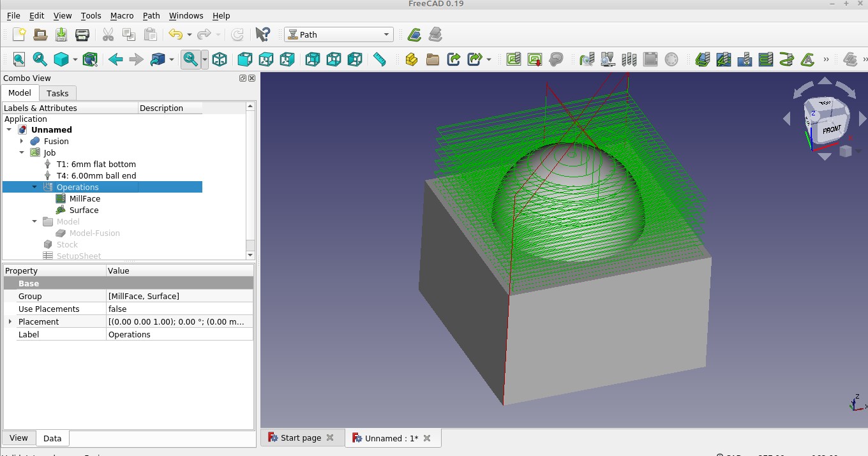Open the Path workbench dropdown
Viewport: 868px width, 456px height.
pos(339,34)
